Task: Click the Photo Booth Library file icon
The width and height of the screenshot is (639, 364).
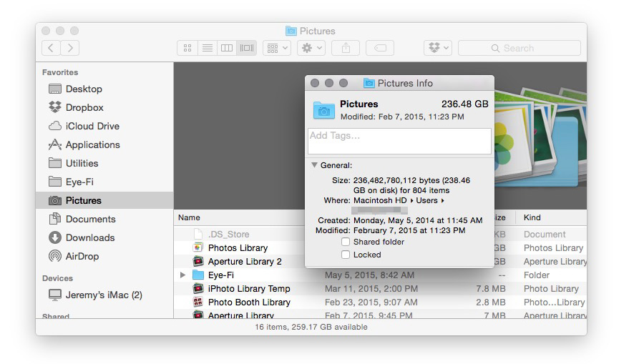Action: tap(198, 302)
